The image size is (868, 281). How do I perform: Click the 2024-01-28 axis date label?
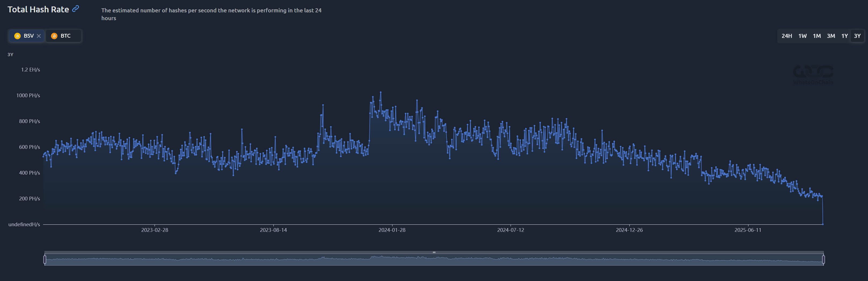click(392, 230)
